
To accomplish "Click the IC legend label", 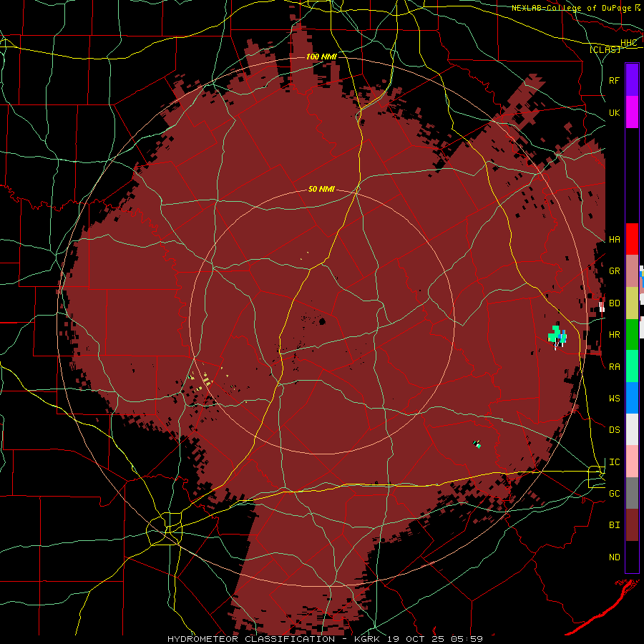I will tap(614, 462).
